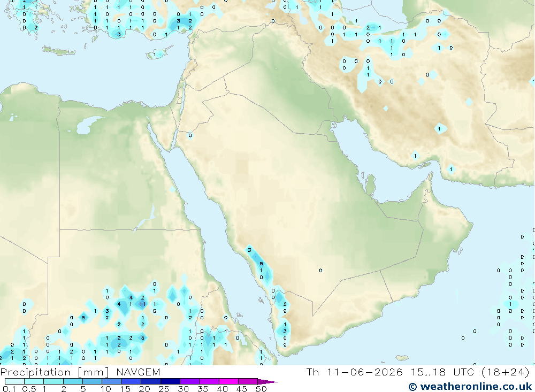Screen dimensions: 535x392
Task: Click the 30–35 mm purple legend swatch
Action: pos(190,381)
